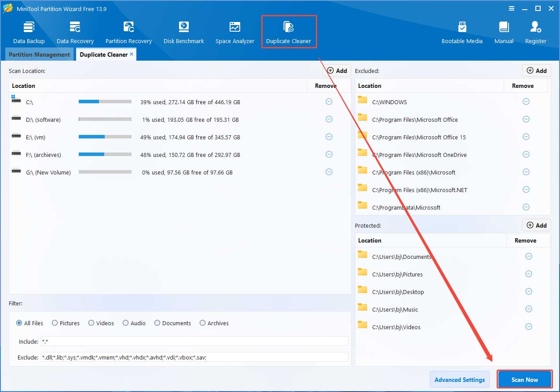Close the Duplicate Cleaner tab
The width and height of the screenshot is (560, 392).
coord(132,54)
